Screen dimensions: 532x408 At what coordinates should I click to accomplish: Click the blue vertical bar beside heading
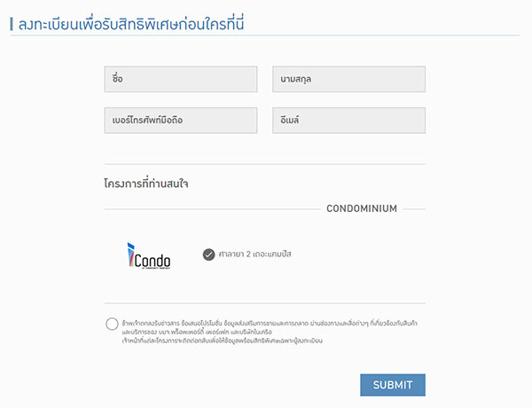coord(11,24)
